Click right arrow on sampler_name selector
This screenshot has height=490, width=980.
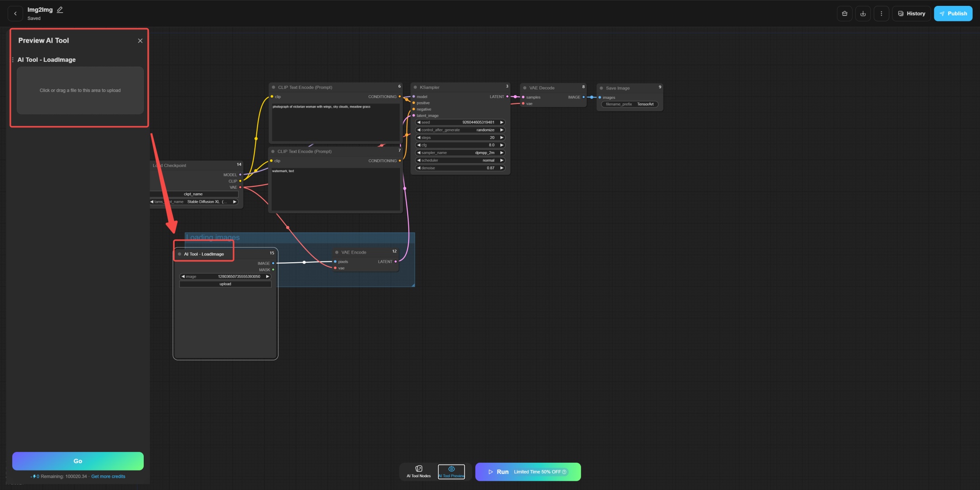coord(502,153)
